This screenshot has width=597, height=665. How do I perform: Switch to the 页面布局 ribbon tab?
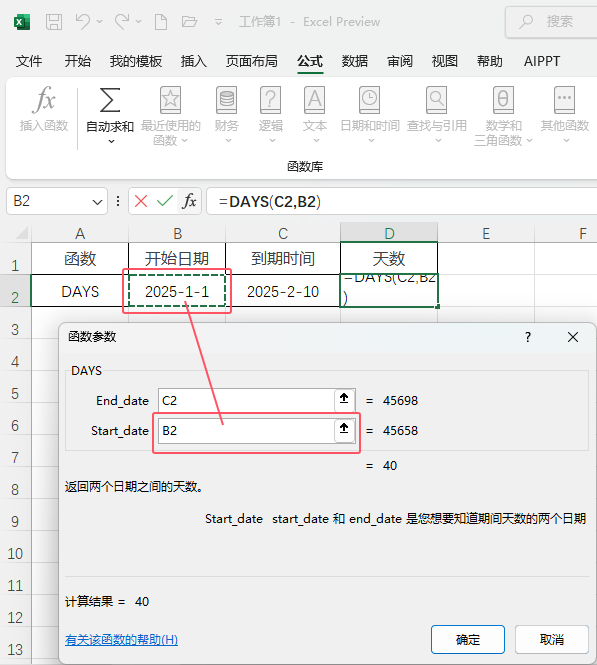(251, 61)
